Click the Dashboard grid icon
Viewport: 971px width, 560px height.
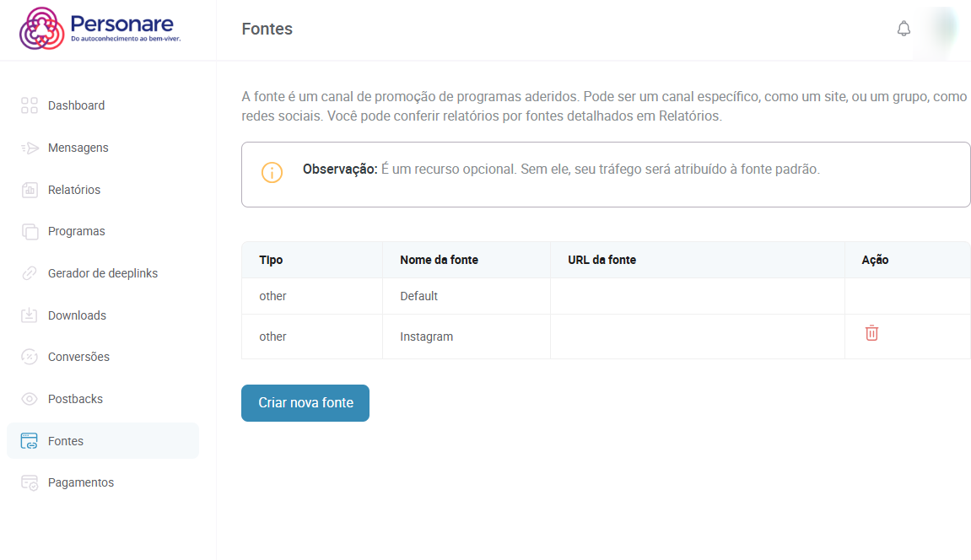click(x=30, y=105)
